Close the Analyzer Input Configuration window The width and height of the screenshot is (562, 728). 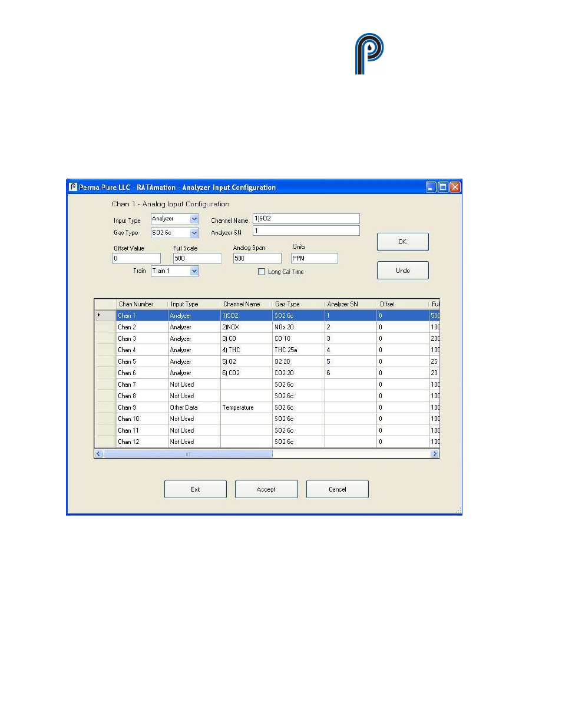click(455, 187)
